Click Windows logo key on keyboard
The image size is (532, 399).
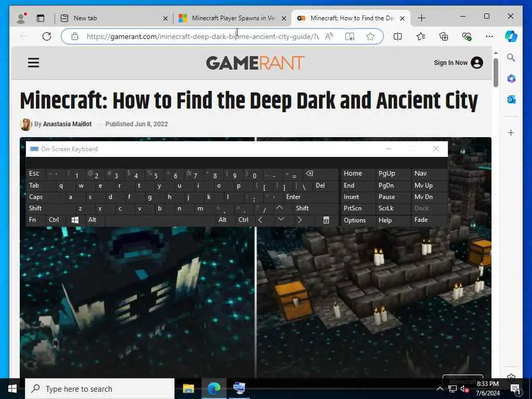coord(75,220)
